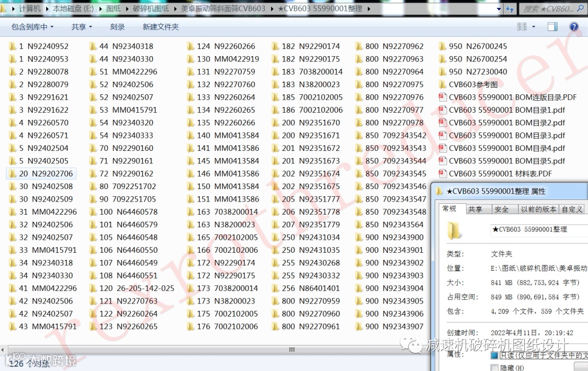Screen dimensions: 588x371
Task: Click the folder icon for 120 26-205-142-025
Action: pos(93,289)
